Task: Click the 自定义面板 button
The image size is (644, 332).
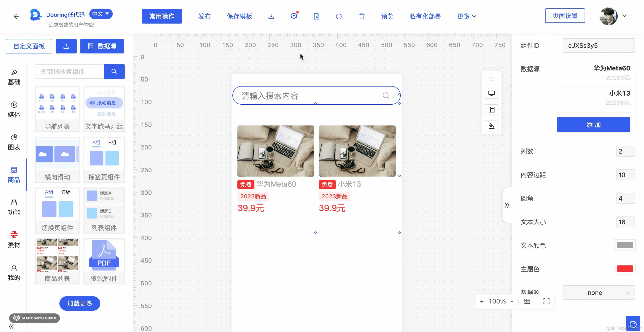Action: coord(29,46)
